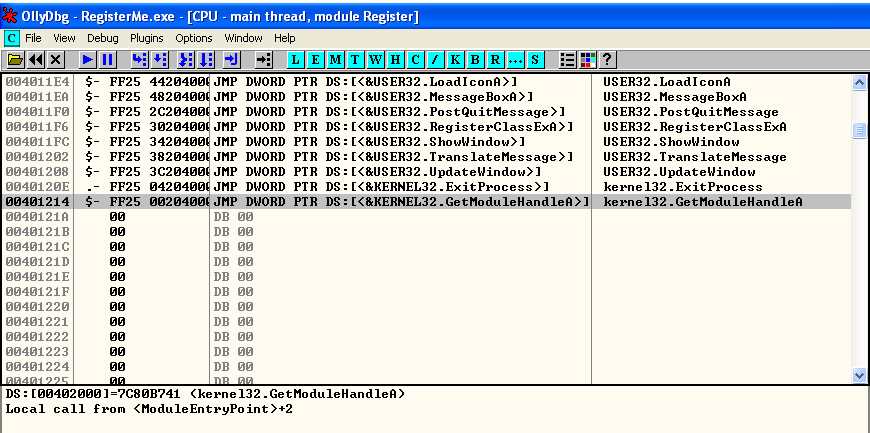This screenshot has height=433, width=870.
Task: Run the program with the play icon
Action: [87, 59]
